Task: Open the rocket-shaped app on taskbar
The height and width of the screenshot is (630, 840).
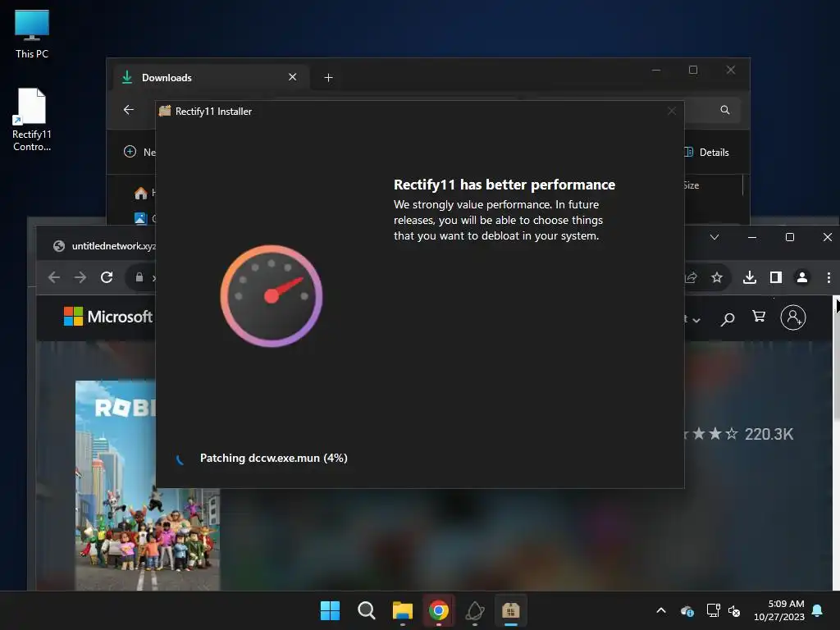Action: point(475,610)
